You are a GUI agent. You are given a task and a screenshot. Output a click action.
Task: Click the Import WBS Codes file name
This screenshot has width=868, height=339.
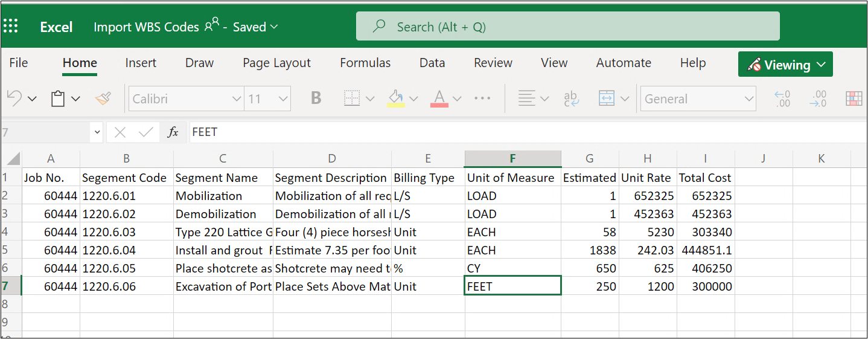146,27
